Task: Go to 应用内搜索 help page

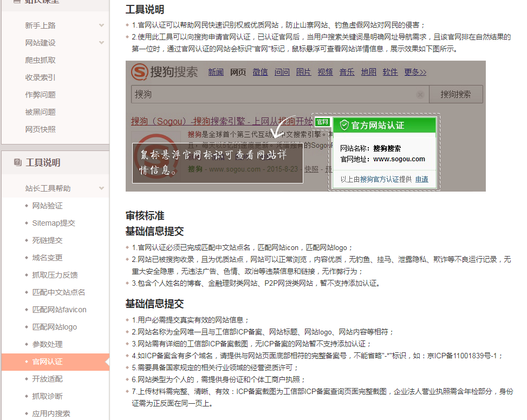Action: [51, 414]
